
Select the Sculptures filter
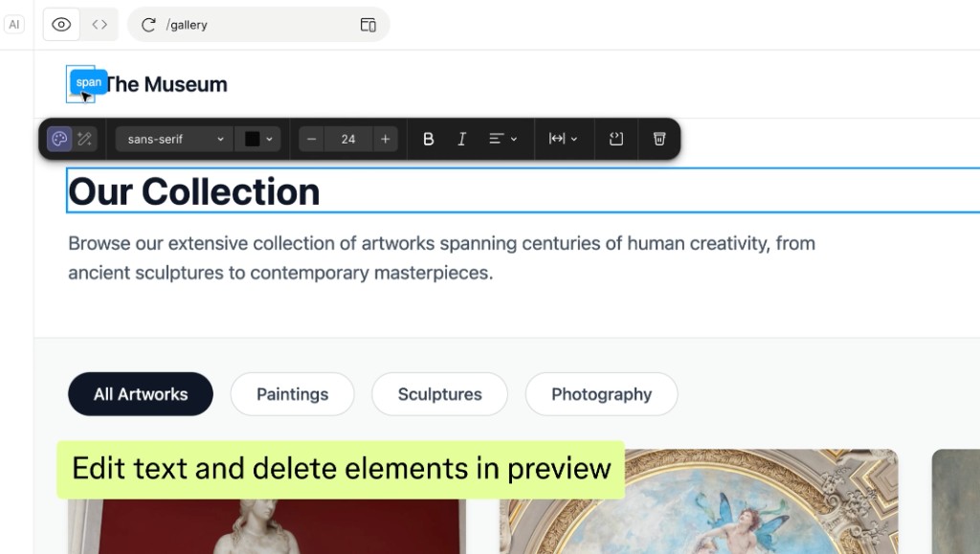pos(439,394)
